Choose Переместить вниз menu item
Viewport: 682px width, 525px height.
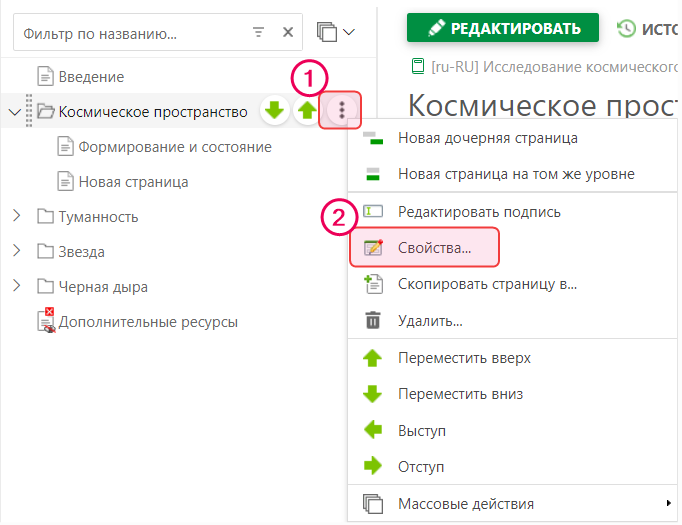pos(513,394)
